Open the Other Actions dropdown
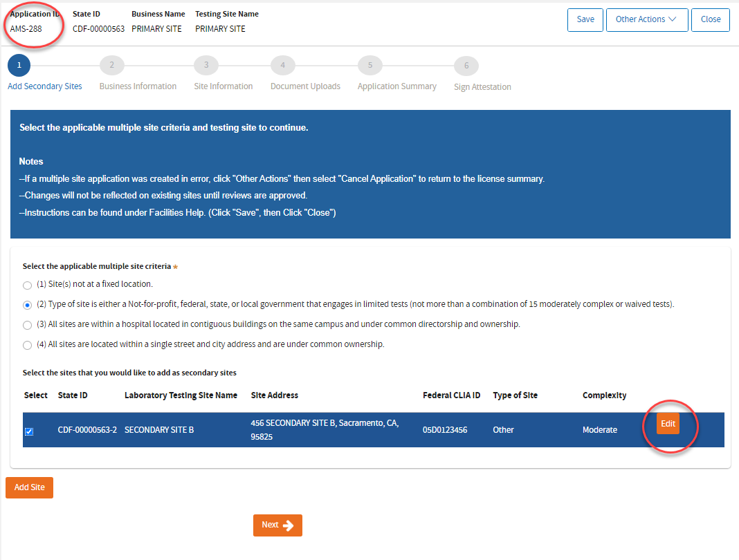Image resolution: width=739 pixels, height=560 pixels. (x=647, y=19)
